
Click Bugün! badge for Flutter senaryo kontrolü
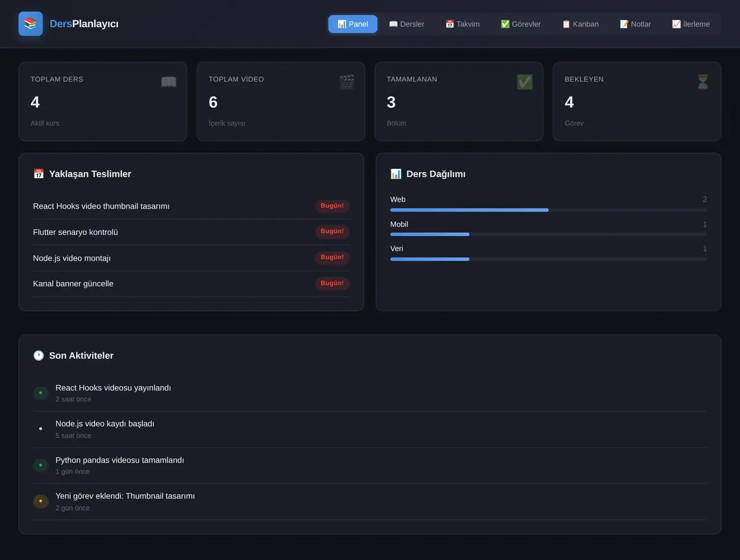[332, 232]
